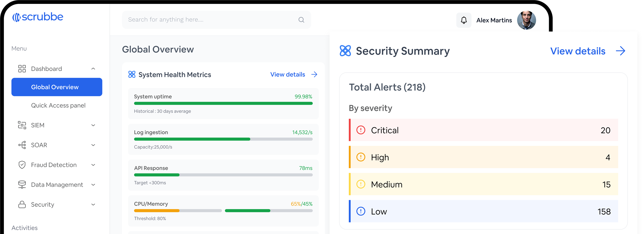Viewport: 644px width, 234px height.
Task: Click the By severity label
Action: click(x=370, y=108)
